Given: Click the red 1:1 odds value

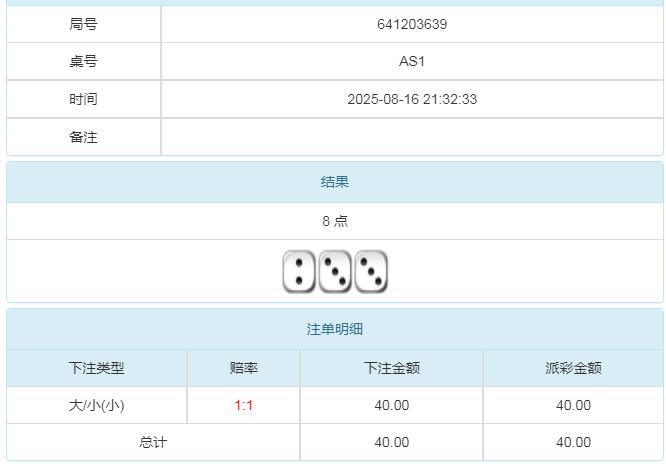Looking at the screenshot, I should tap(243, 405).
